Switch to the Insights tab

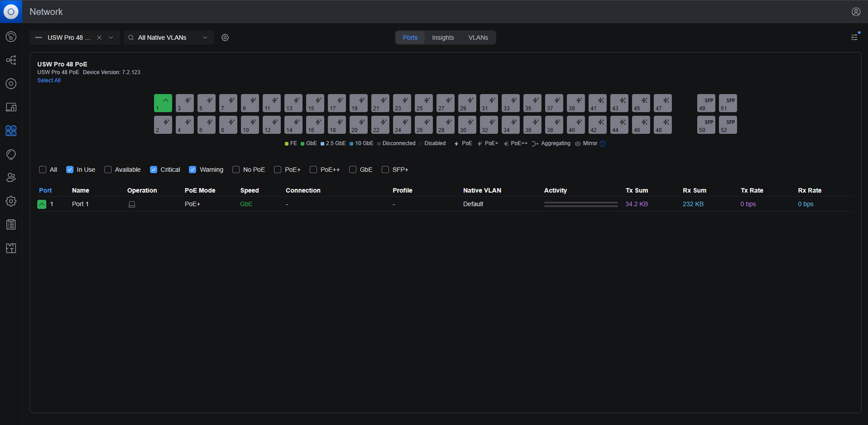(443, 38)
